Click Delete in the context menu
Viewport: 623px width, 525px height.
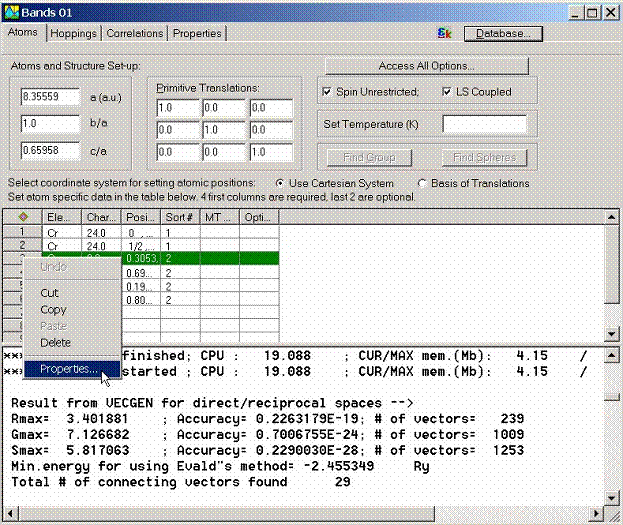(x=55, y=342)
